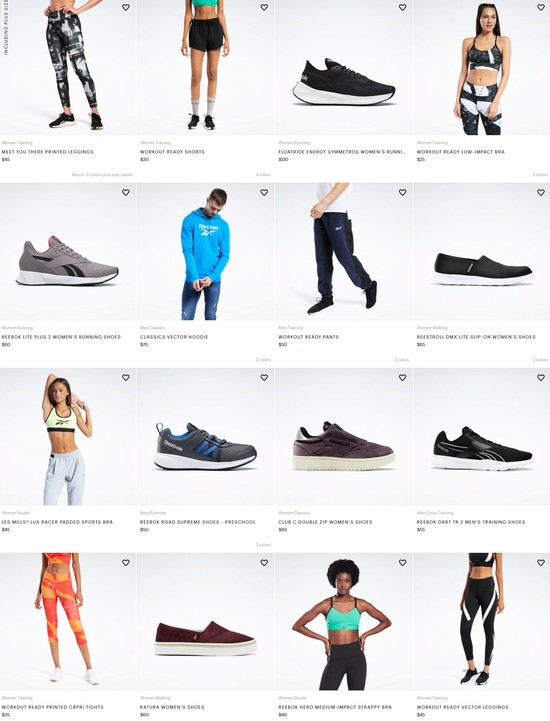Click heart on Floatride Energy Symmetros shoe
550x721 pixels.
402,7
